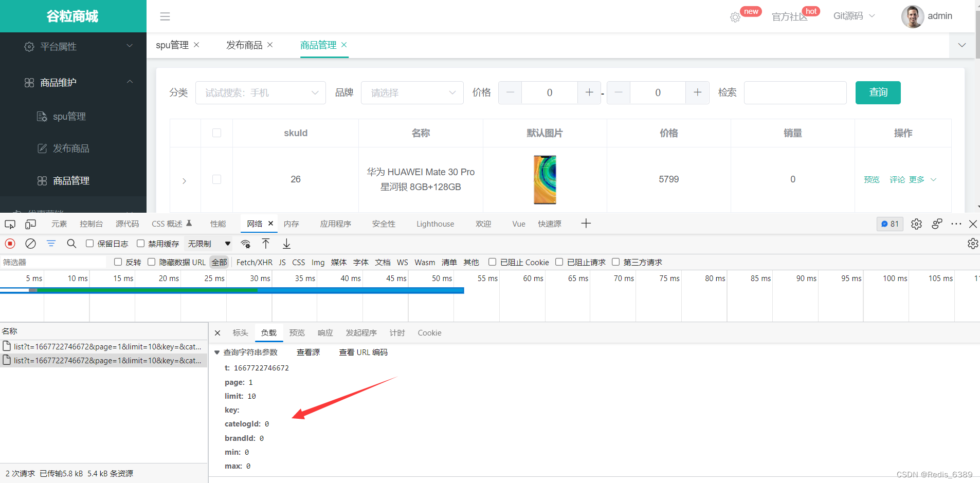Open the settings gear with new badge
Image resolution: width=980 pixels, height=483 pixels.
pos(735,17)
